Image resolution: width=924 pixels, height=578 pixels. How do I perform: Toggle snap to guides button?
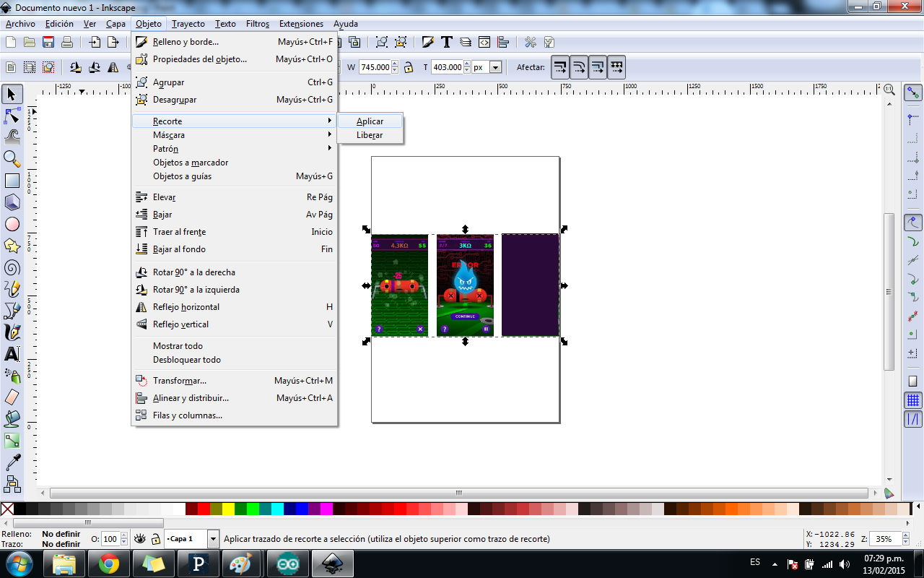(913, 419)
